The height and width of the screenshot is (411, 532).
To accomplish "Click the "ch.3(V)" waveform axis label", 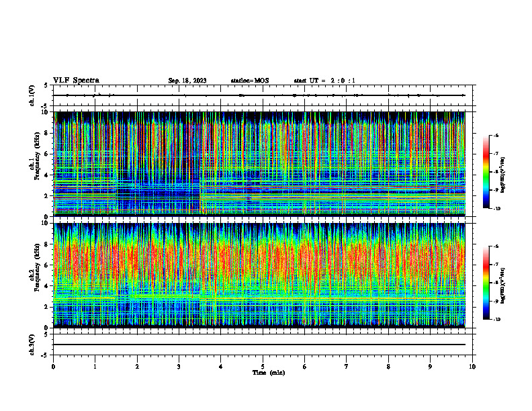I will (x=32, y=345).
